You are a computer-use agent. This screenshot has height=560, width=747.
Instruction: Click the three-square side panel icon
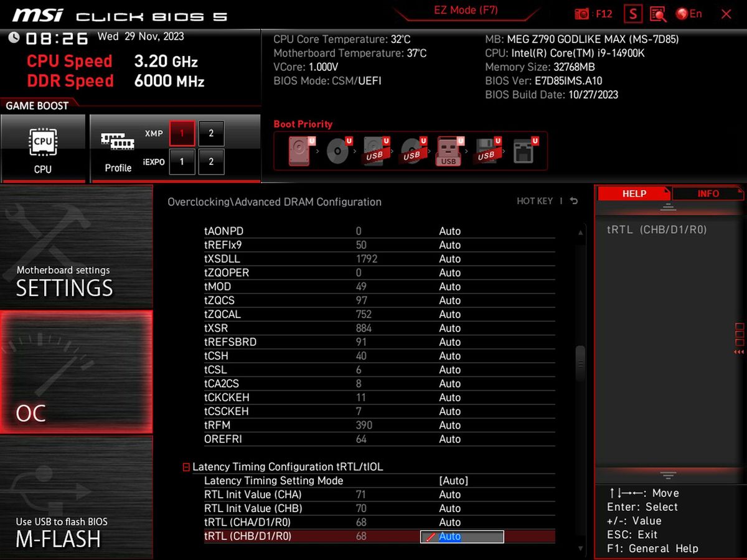740,334
